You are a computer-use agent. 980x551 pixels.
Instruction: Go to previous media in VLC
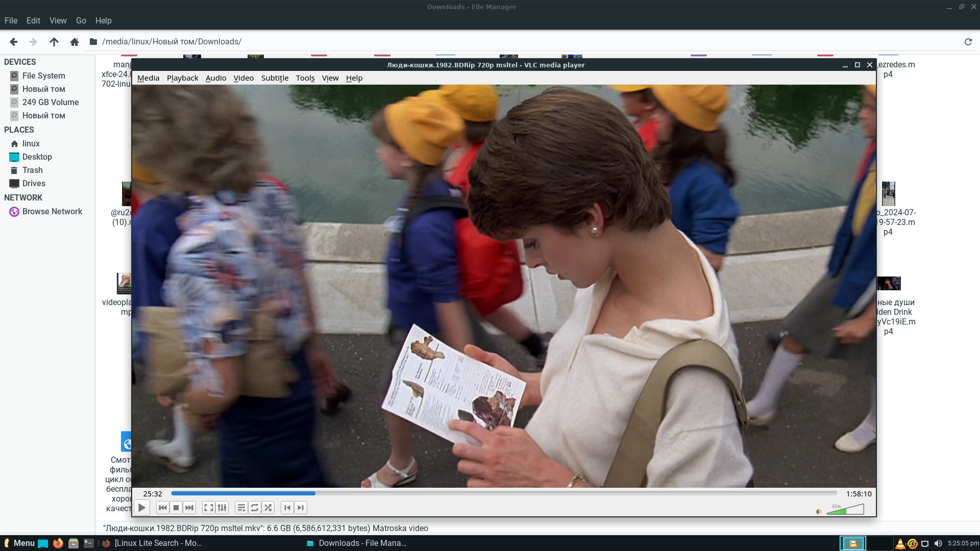[163, 508]
